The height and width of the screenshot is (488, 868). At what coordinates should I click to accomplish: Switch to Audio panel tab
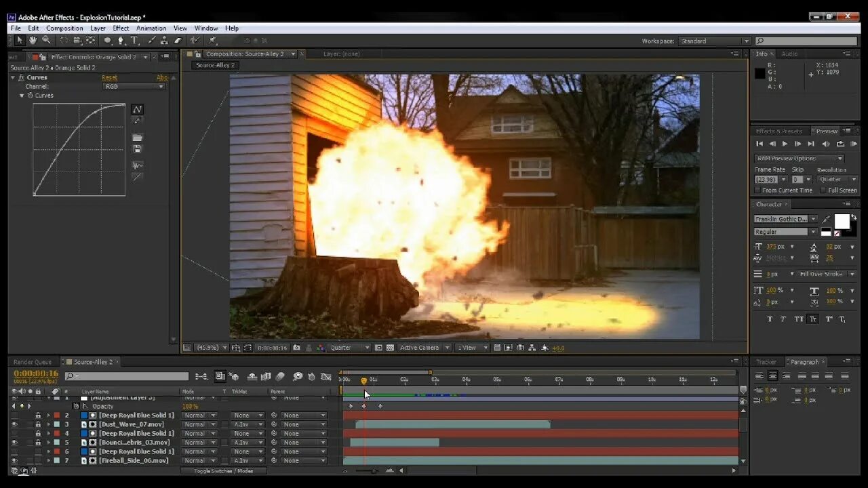[789, 54]
